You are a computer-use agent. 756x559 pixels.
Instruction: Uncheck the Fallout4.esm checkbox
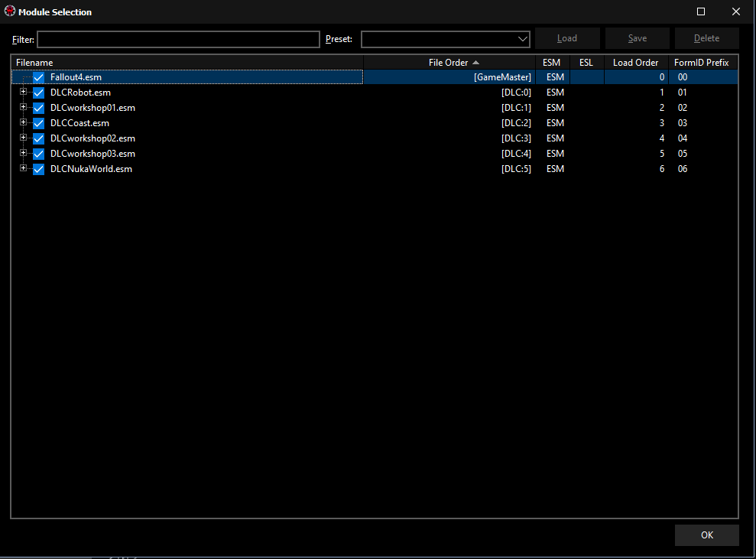(38, 77)
